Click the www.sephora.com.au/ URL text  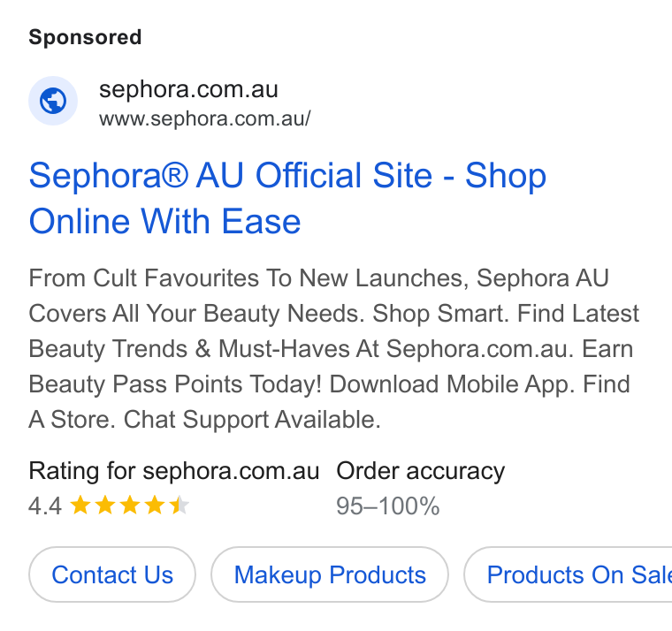[205, 118]
